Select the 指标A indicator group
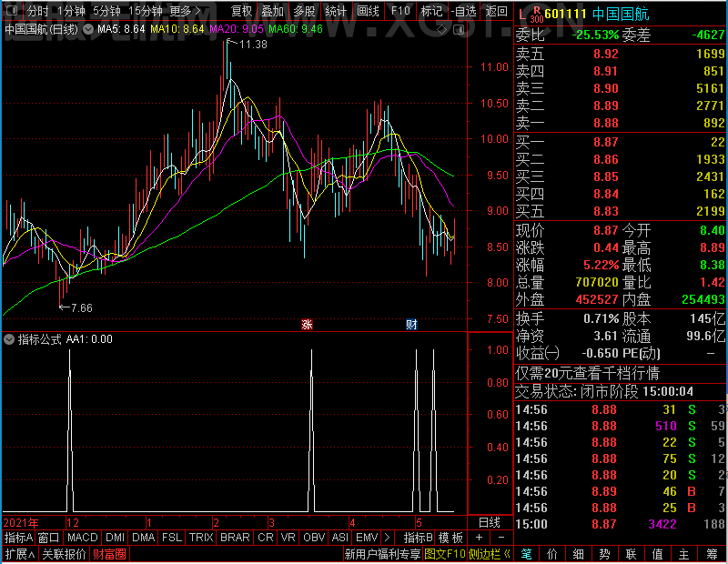 [18, 538]
